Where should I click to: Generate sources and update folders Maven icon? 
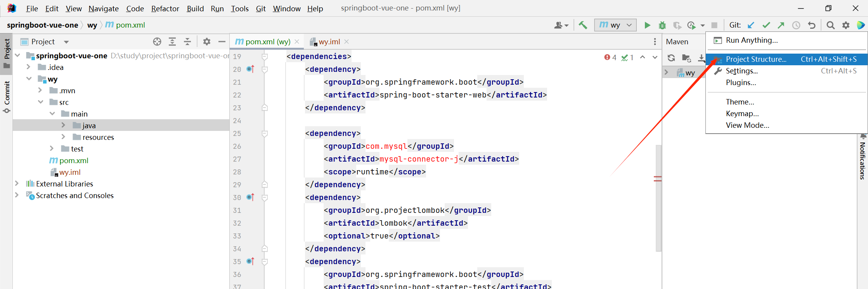tap(686, 58)
